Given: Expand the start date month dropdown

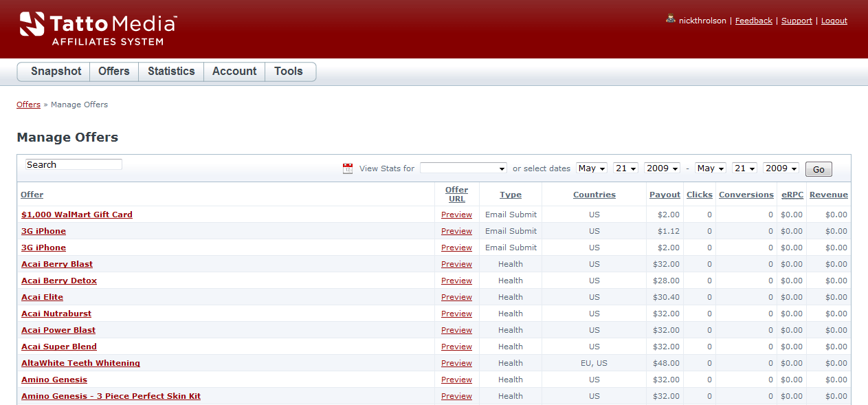Looking at the screenshot, I should [592, 168].
